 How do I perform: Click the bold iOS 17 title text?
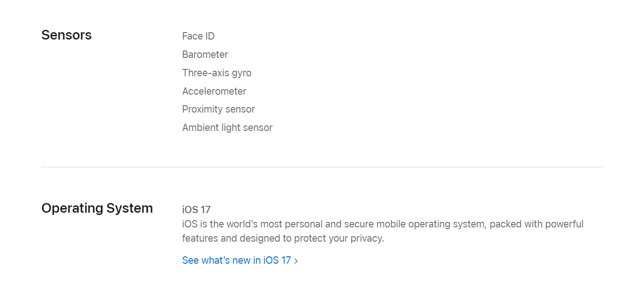pos(197,210)
